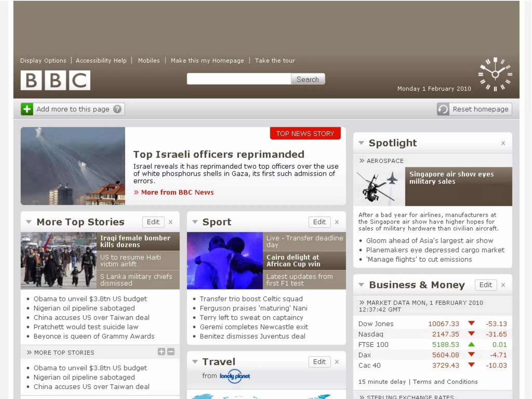Click the Reset homepage refresh icon
Screen dimensions: 532x399
pyautogui.click(x=443, y=109)
